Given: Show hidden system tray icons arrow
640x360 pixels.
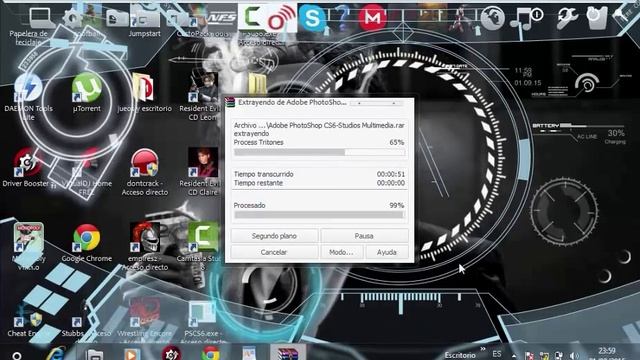Looking at the screenshot, I should [x=514, y=356].
